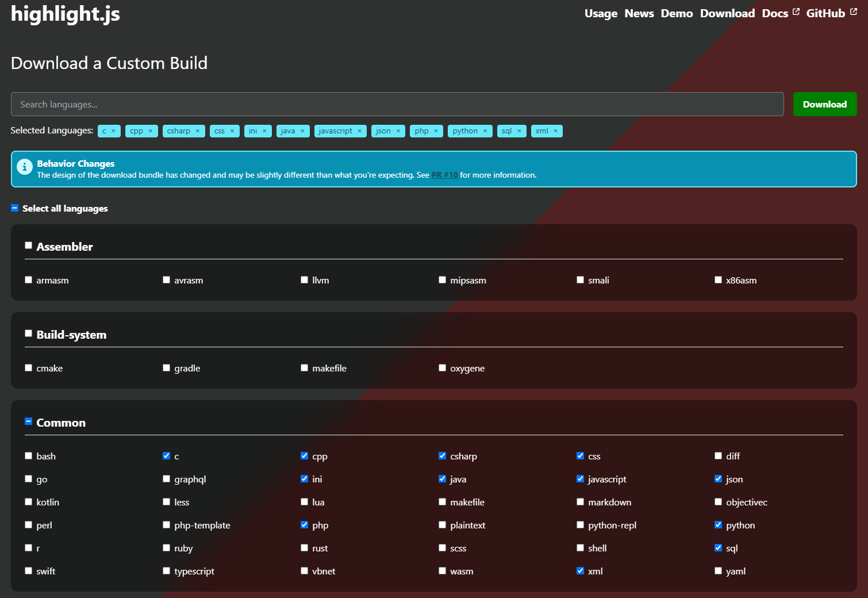Enable the armasm language
The width and height of the screenshot is (868, 598).
pos(28,280)
